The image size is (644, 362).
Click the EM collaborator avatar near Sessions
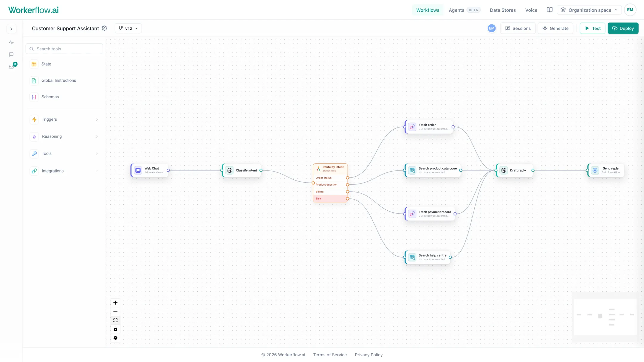pos(492,28)
